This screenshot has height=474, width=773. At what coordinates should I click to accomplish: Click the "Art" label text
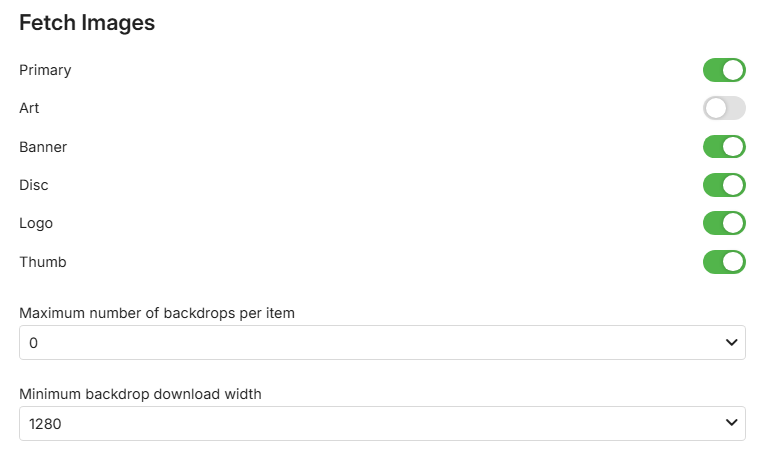click(x=29, y=108)
